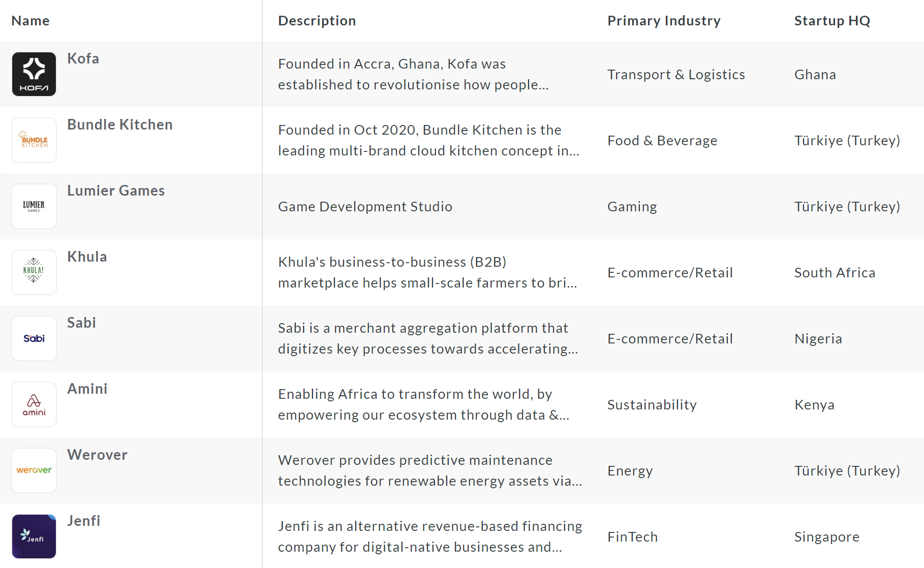This screenshot has height=568, width=924.
Task: Click Sustainability industry in Amini row
Action: coord(652,405)
